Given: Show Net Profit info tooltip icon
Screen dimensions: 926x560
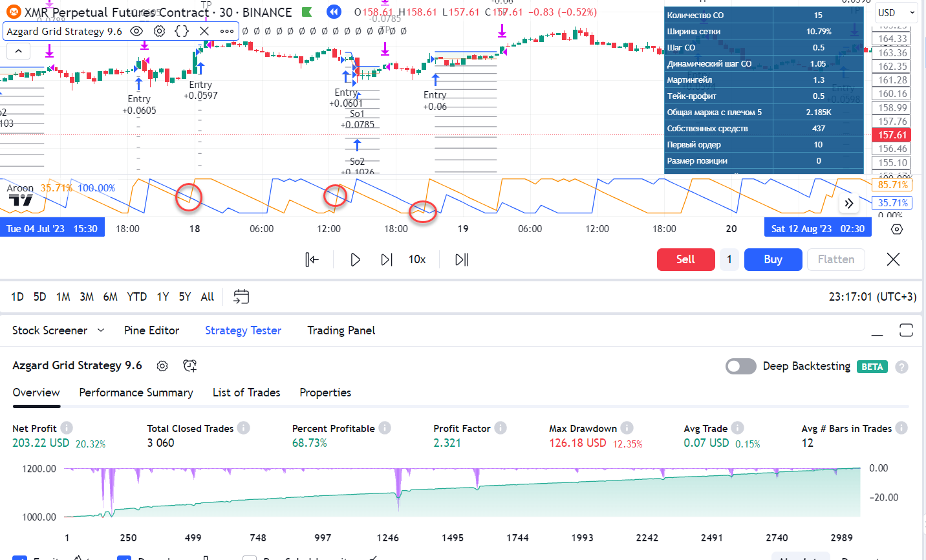Looking at the screenshot, I should coord(67,428).
